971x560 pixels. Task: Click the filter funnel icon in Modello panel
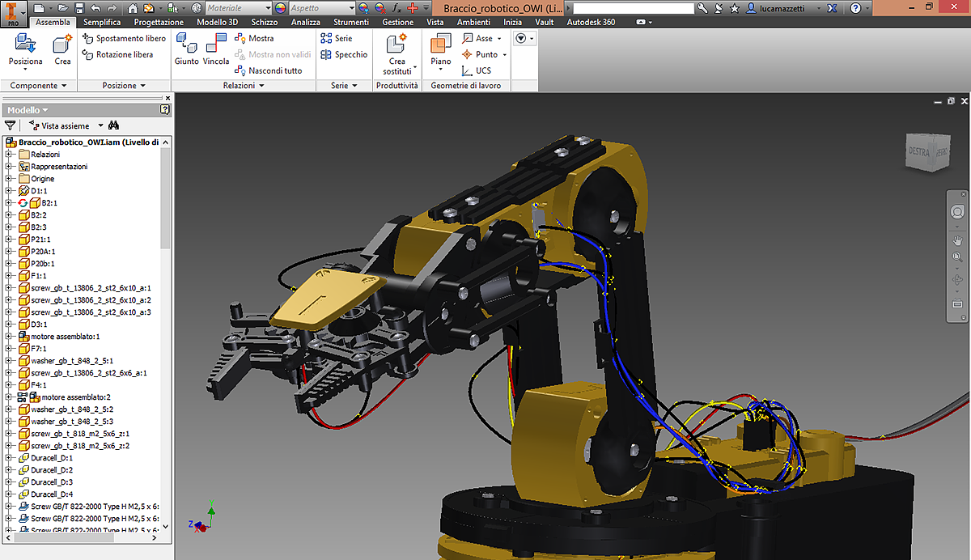pyautogui.click(x=10, y=125)
